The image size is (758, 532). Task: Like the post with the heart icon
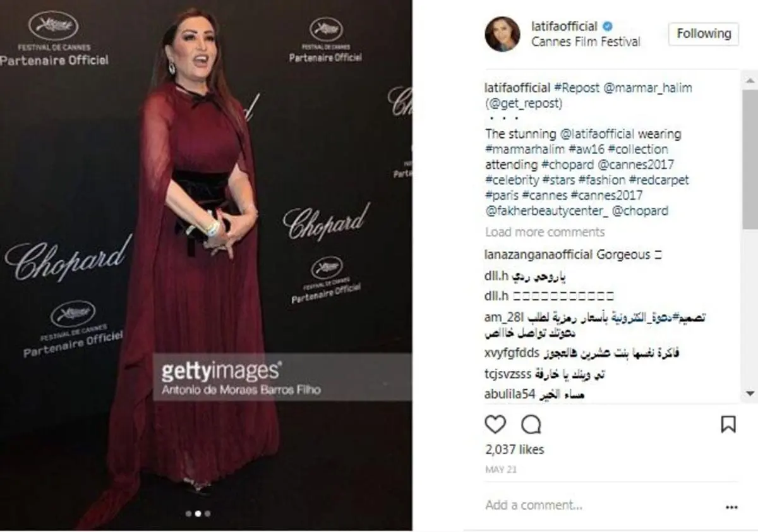point(495,425)
